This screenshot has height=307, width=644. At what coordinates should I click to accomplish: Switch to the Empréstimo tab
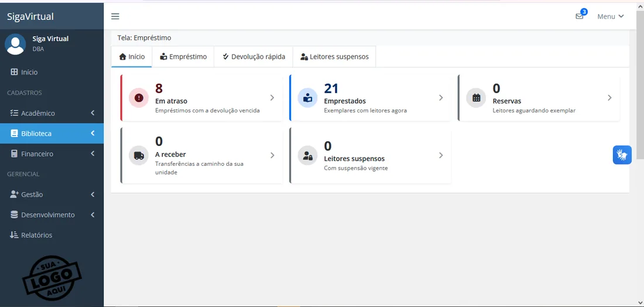click(183, 57)
